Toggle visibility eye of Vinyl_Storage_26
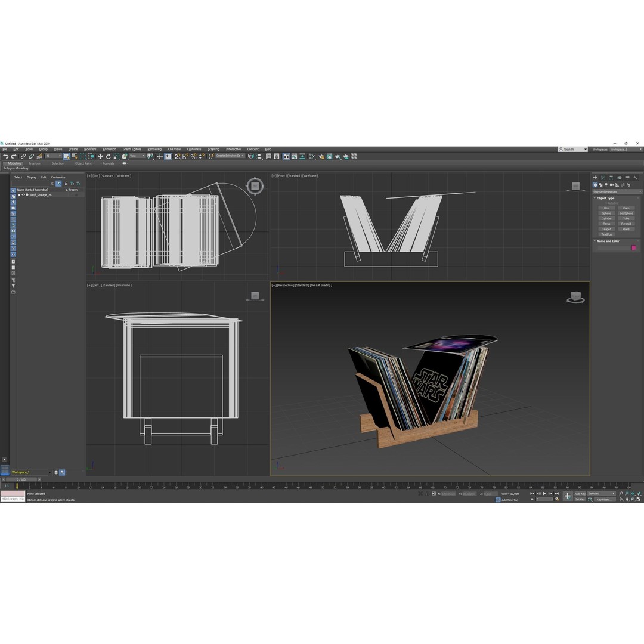Viewport: 644px width, 644px height. coord(23,194)
